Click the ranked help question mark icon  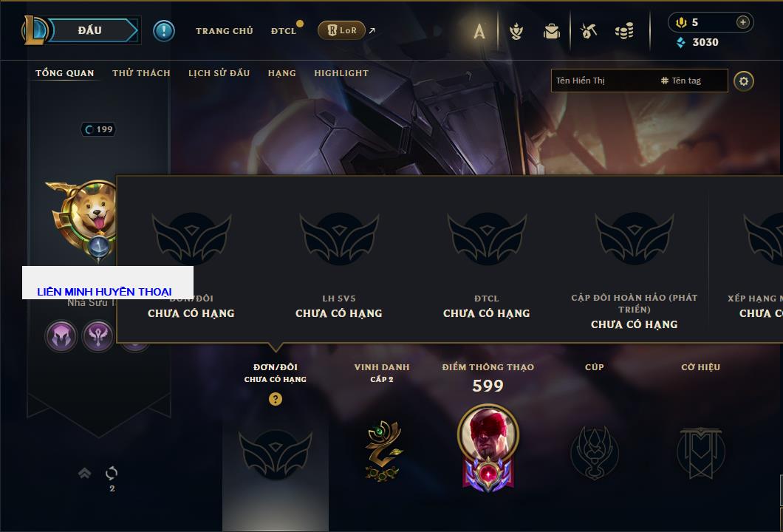(275, 398)
